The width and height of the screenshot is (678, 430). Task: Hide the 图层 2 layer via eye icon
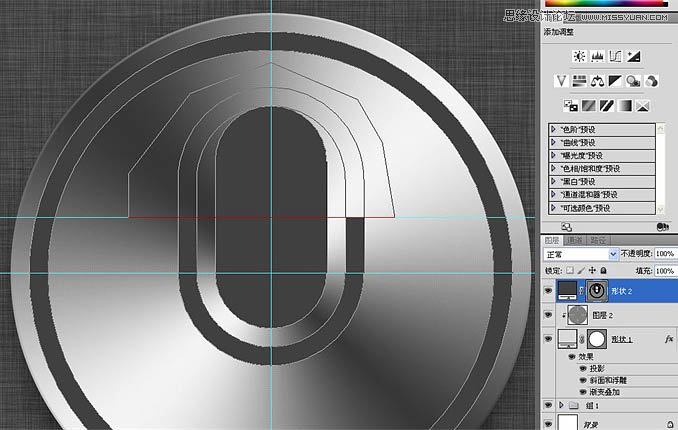tap(548, 315)
